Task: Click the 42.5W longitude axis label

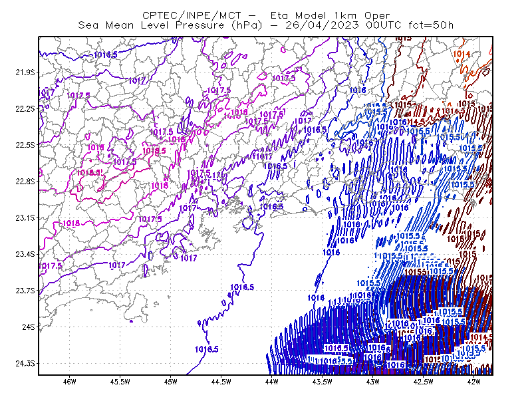Action: click(423, 382)
